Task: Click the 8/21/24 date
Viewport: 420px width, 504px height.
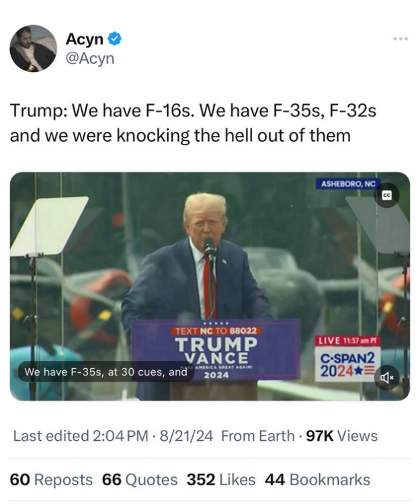Action: point(186,436)
